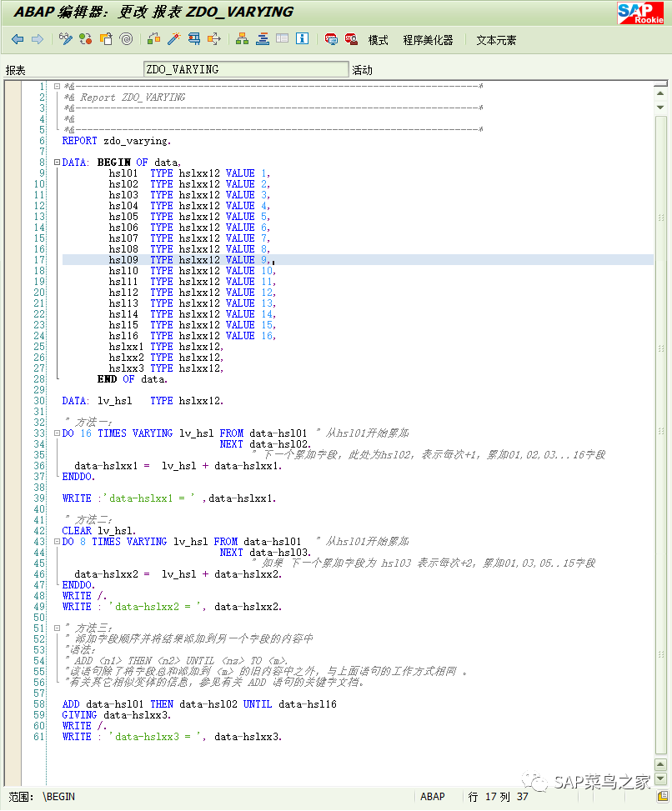The height and width of the screenshot is (811, 672).
Task: Switch between Active and Inactive version icon
Action: point(86,39)
